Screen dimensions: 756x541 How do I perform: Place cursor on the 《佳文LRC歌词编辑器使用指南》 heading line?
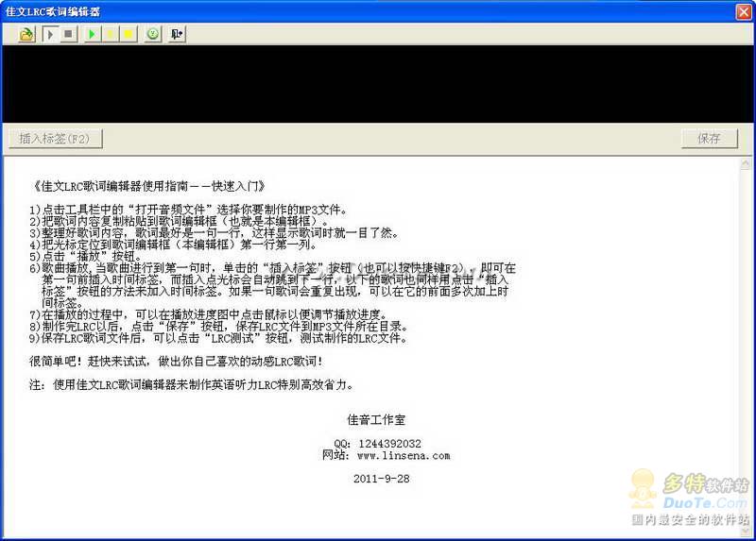(x=142, y=186)
